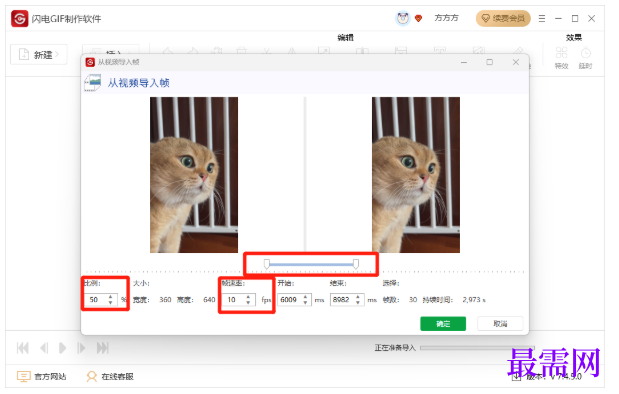
Task: Jump to first frame playback button
Action: (23, 348)
